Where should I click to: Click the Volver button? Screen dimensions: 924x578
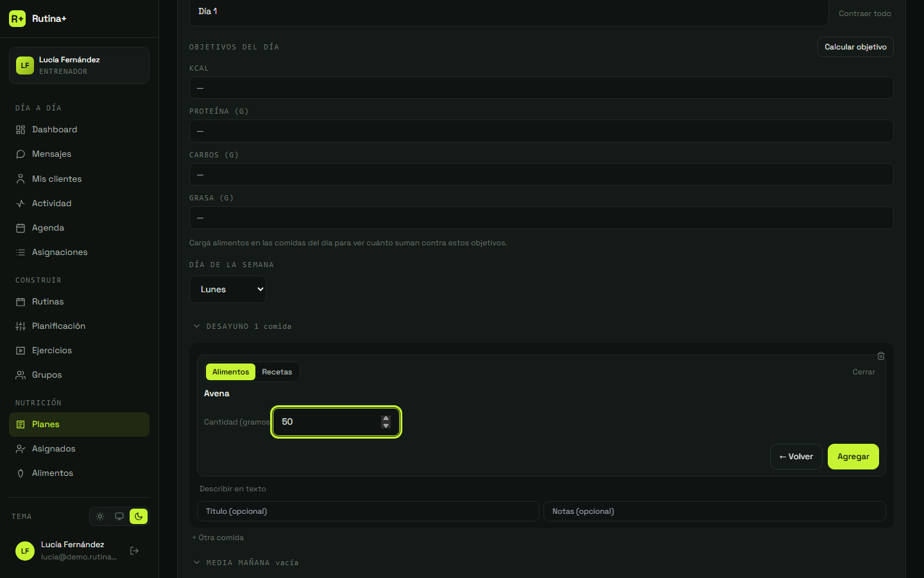[x=796, y=457]
